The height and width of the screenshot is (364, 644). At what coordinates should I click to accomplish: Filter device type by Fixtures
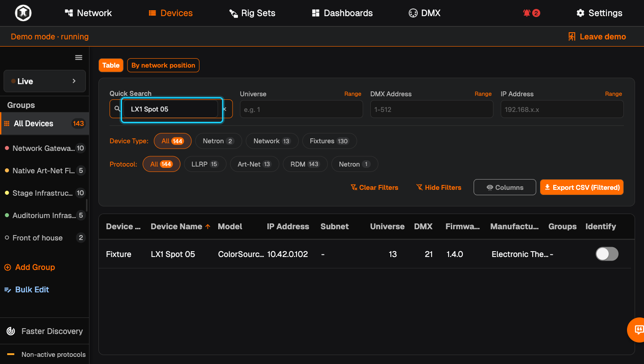click(329, 141)
